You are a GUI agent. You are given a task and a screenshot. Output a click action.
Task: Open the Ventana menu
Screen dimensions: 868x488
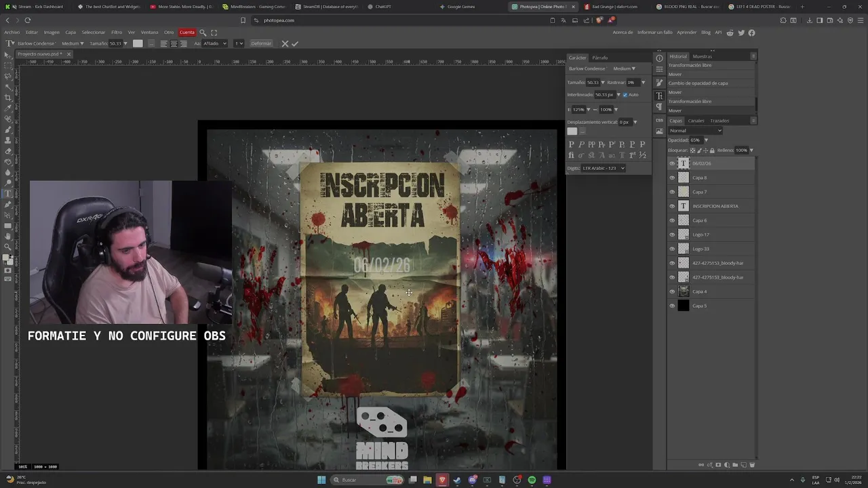click(x=149, y=33)
